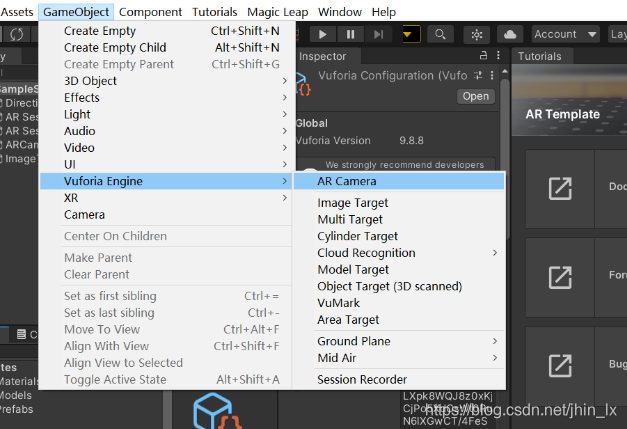Viewport: 627px width, 429px height.
Task: Select Area Target from submenu
Action: 399,320
